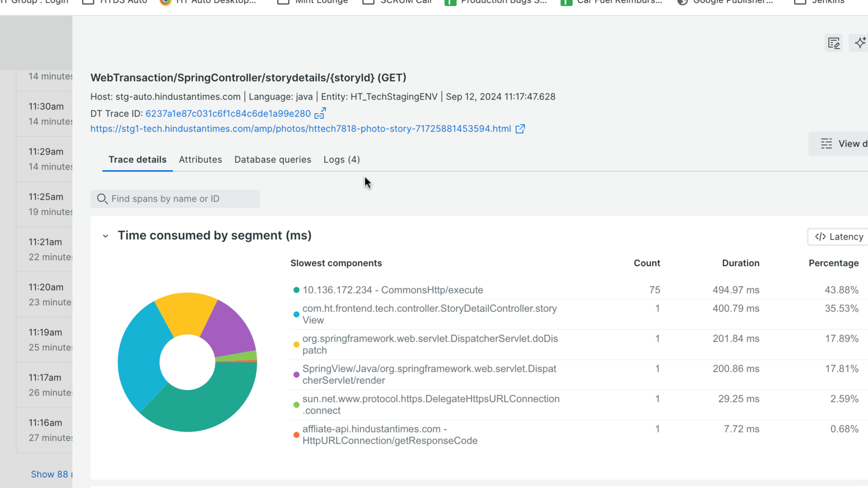The height and width of the screenshot is (488, 868).
Task: Focus the Find spans by name field
Action: pos(182,199)
